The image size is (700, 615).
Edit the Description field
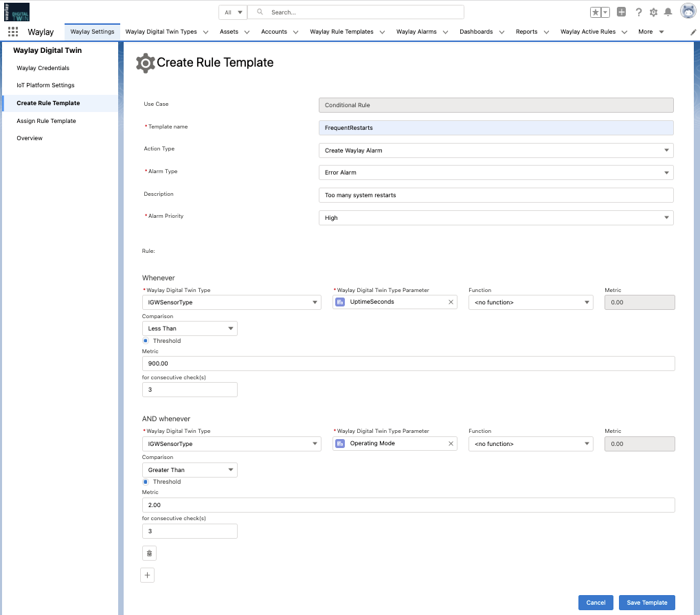pyautogui.click(x=496, y=195)
